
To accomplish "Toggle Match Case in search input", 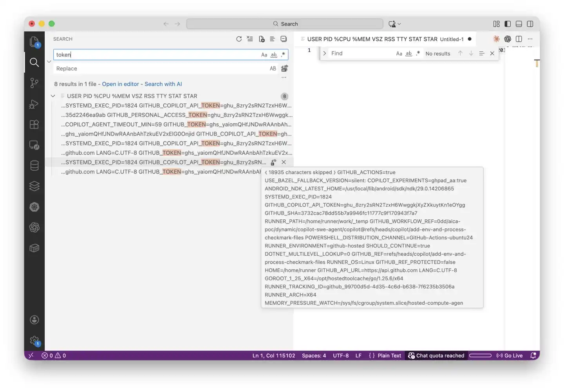I will point(264,55).
